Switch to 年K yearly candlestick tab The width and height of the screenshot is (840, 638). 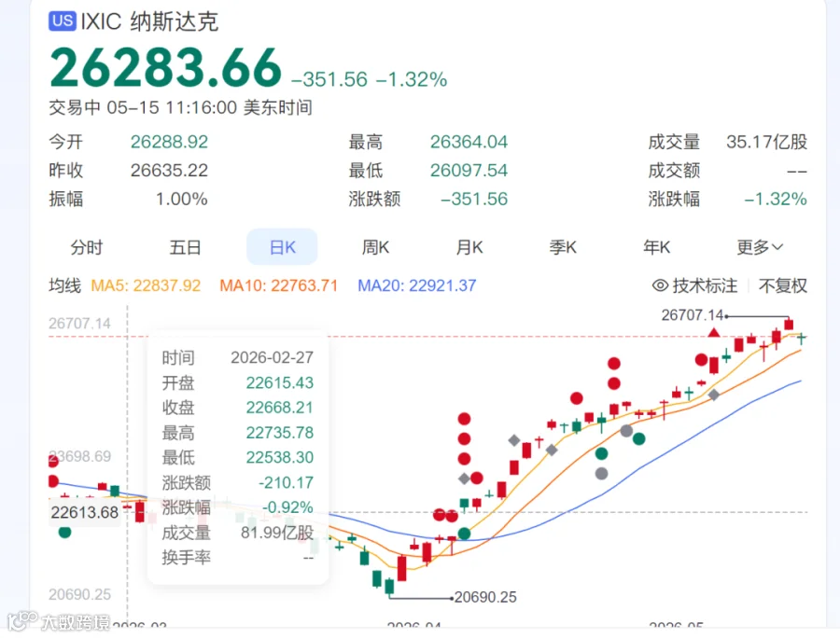coord(657,247)
